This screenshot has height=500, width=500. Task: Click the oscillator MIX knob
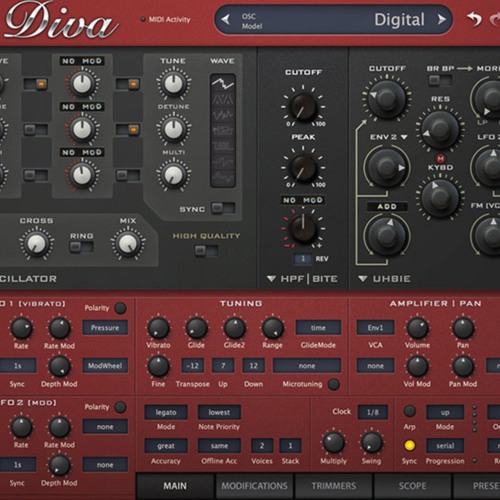tap(128, 244)
